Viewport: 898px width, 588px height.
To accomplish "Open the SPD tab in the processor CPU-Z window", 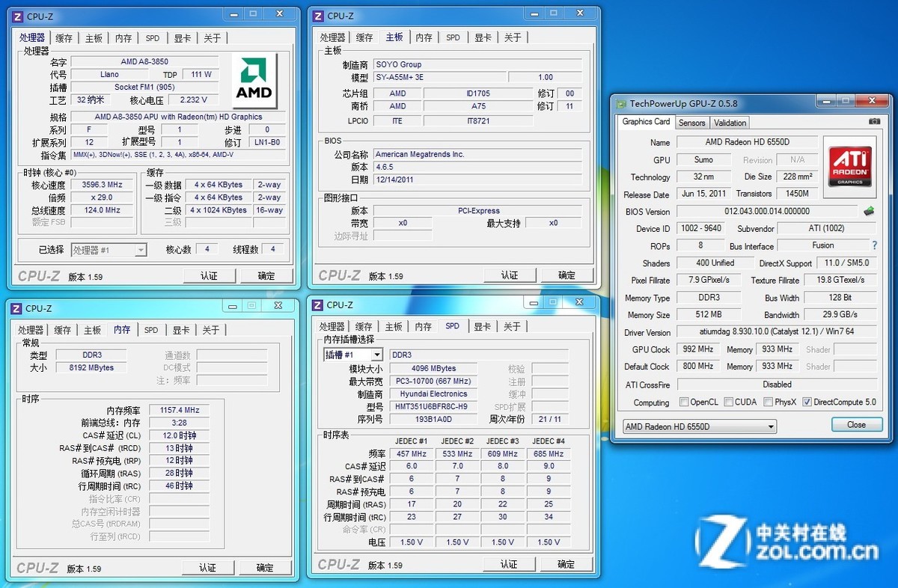I will tap(153, 38).
